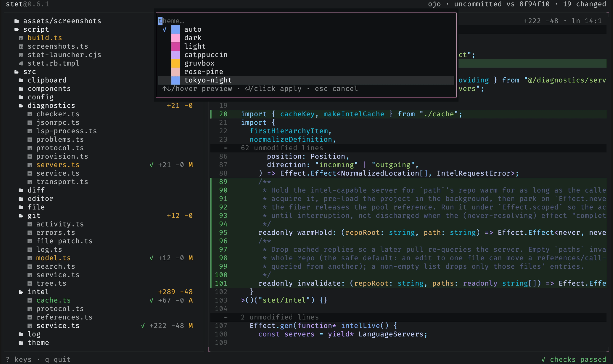Click the servers.ts file icon
This screenshot has width=613, height=364.
tap(30, 165)
